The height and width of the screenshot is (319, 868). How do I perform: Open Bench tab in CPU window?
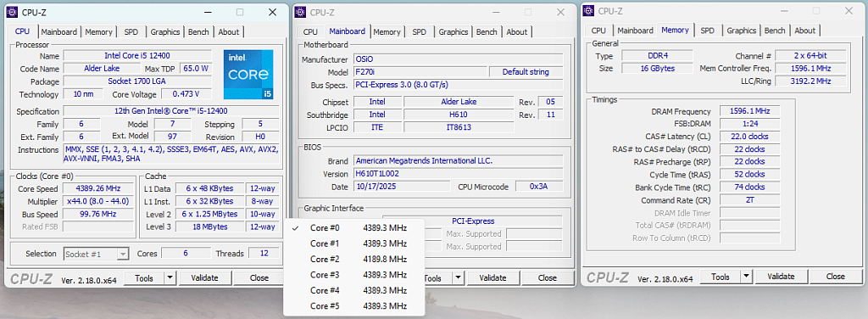[x=198, y=32]
